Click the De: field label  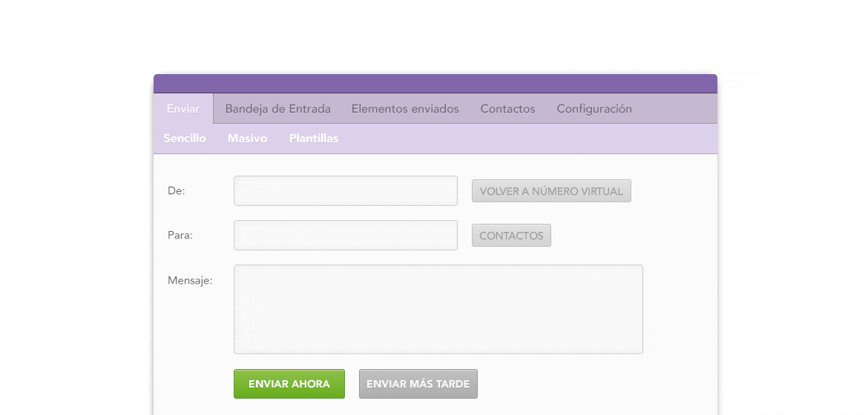[x=177, y=191]
